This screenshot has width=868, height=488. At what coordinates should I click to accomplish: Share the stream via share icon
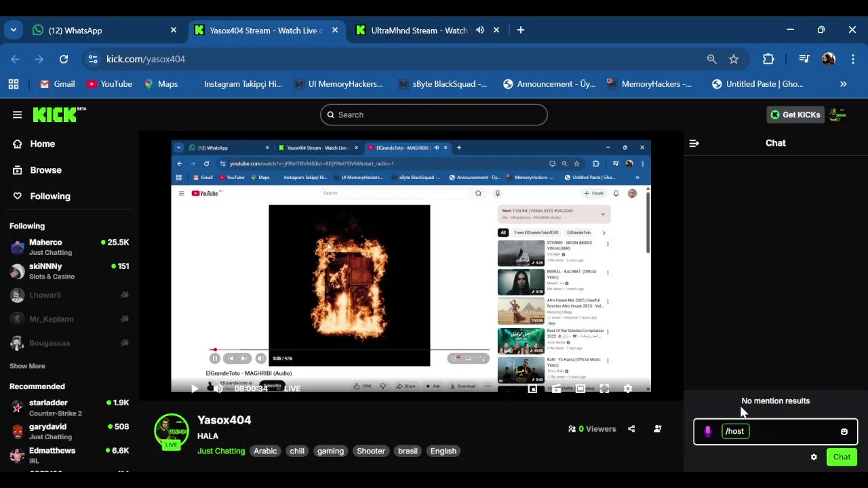(631, 428)
